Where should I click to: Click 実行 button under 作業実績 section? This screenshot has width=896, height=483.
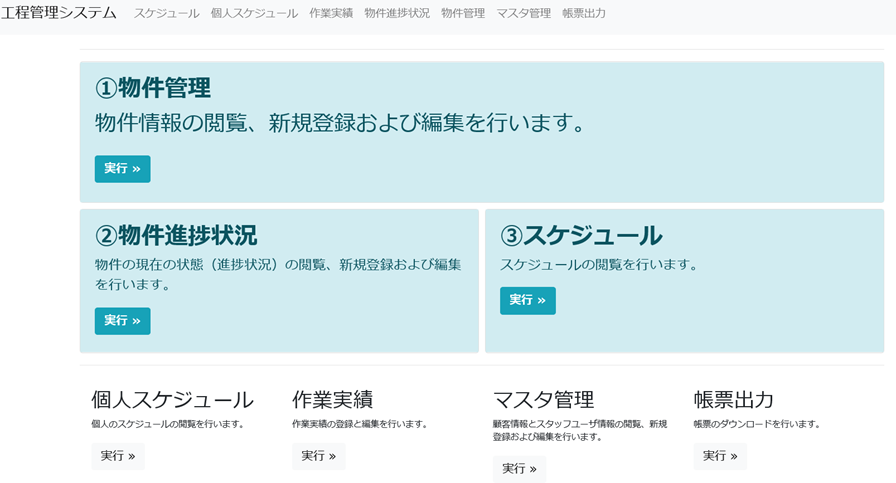[319, 456]
